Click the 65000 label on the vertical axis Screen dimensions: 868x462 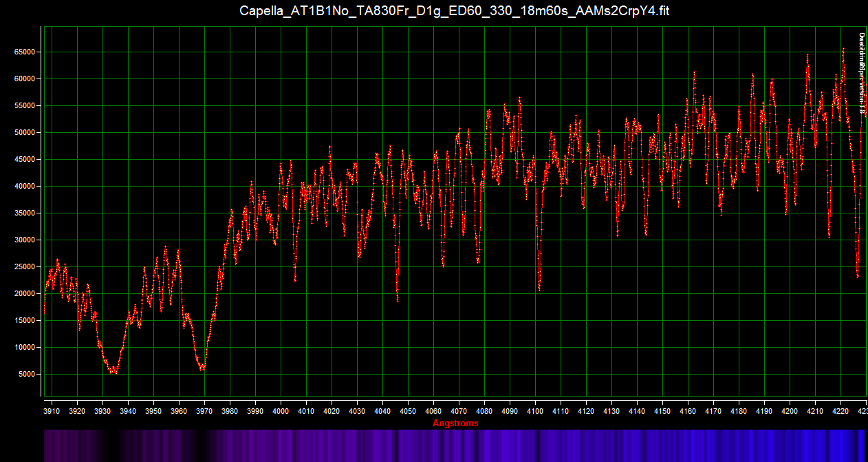pyautogui.click(x=24, y=52)
